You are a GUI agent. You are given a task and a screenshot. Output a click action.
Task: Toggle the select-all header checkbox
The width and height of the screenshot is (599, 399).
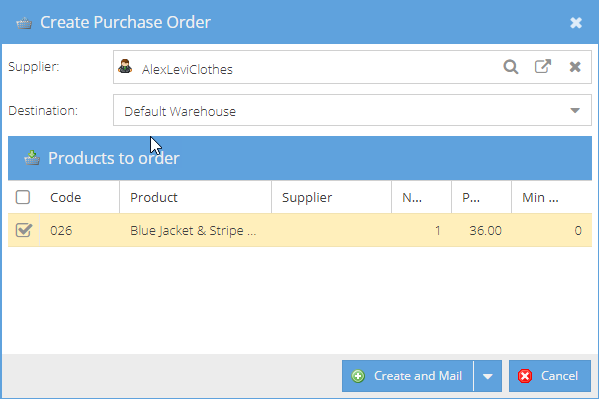23,197
